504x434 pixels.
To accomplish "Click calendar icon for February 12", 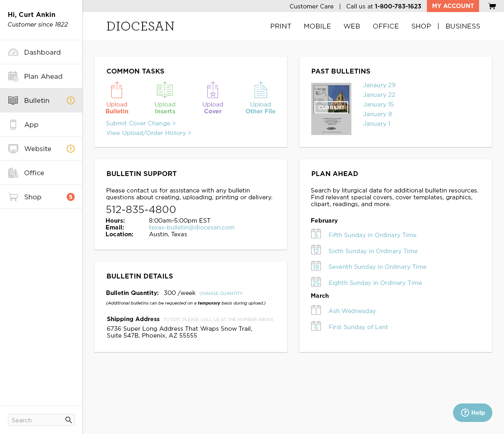I will pos(316,250).
